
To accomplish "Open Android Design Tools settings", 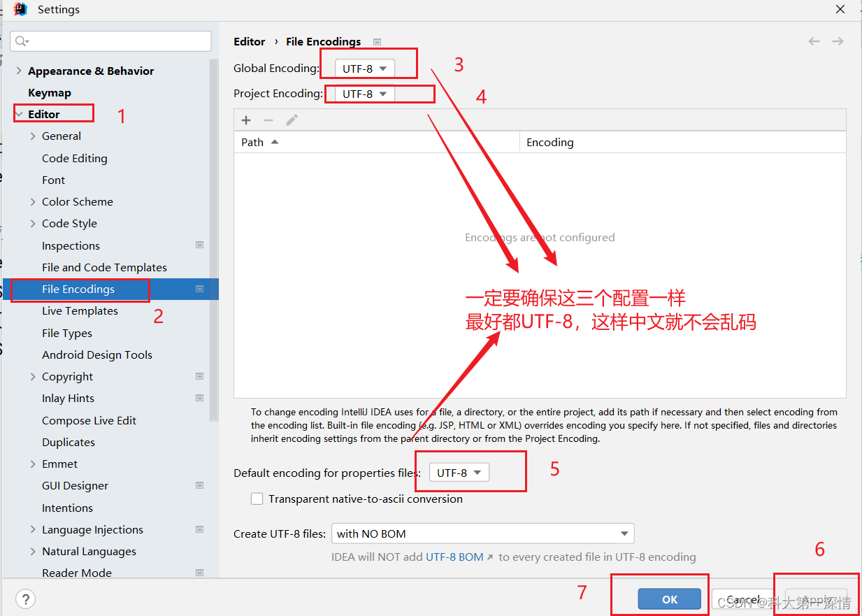I will [97, 354].
